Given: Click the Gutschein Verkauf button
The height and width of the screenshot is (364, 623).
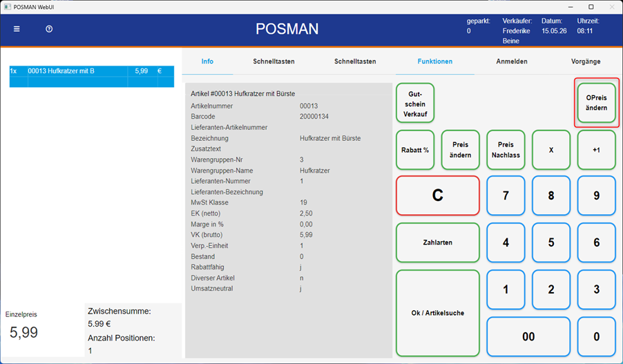Looking at the screenshot, I should pyautogui.click(x=415, y=103).
